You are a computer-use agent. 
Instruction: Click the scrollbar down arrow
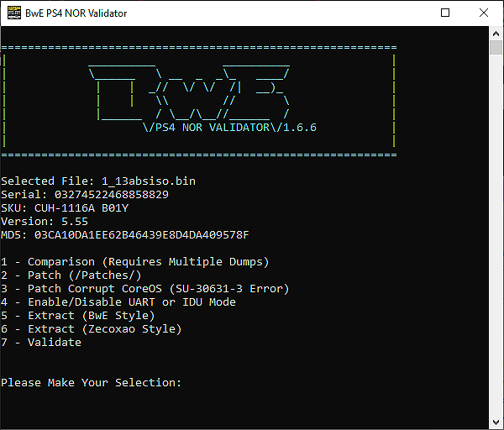click(496, 422)
